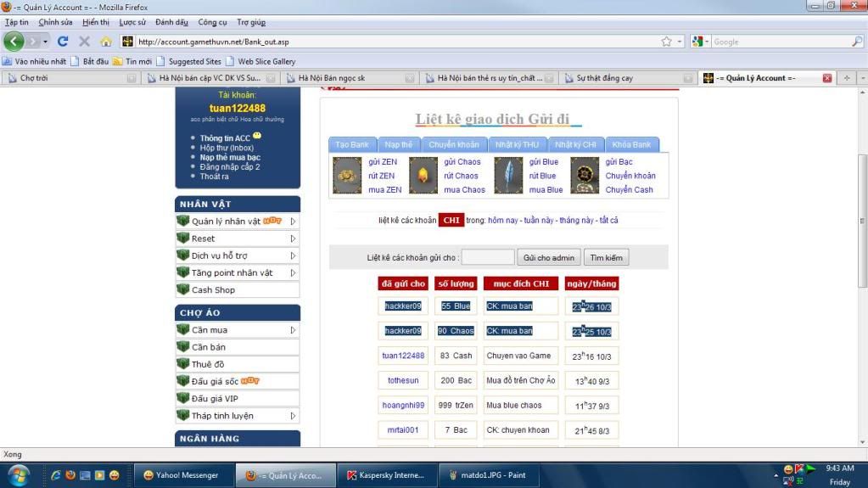Click the rút Chaos link
The image size is (868, 488).
click(x=461, y=176)
